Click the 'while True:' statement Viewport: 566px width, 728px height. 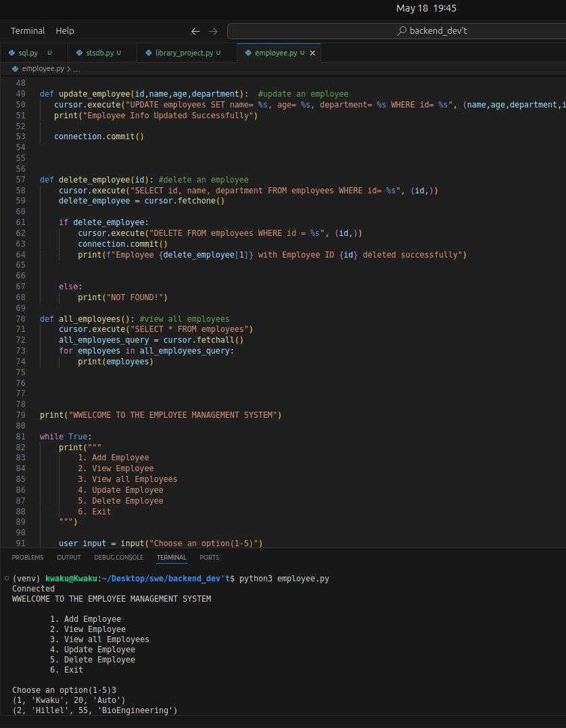click(x=66, y=437)
